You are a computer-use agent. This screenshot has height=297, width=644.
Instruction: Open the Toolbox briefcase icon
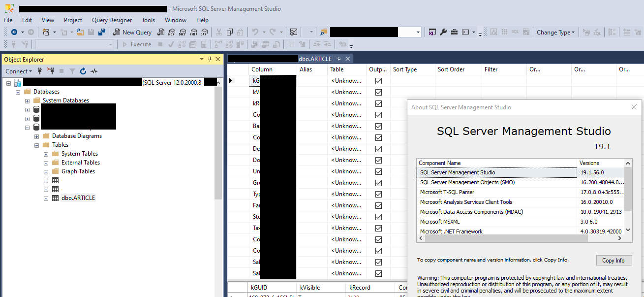click(x=454, y=32)
